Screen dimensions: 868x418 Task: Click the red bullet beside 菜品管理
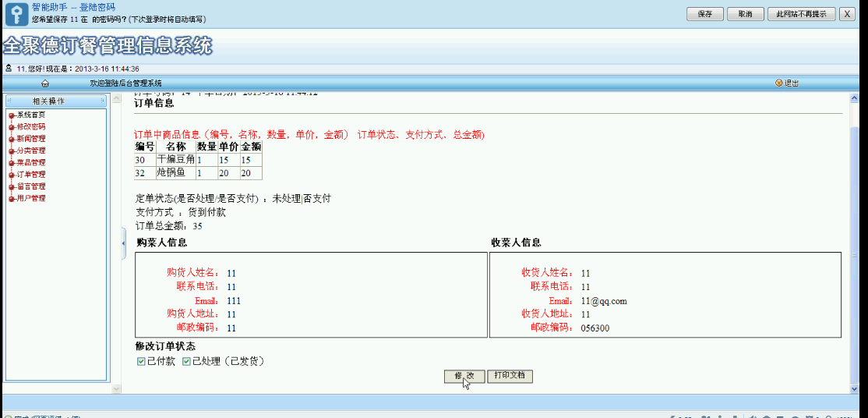point(12,163)
